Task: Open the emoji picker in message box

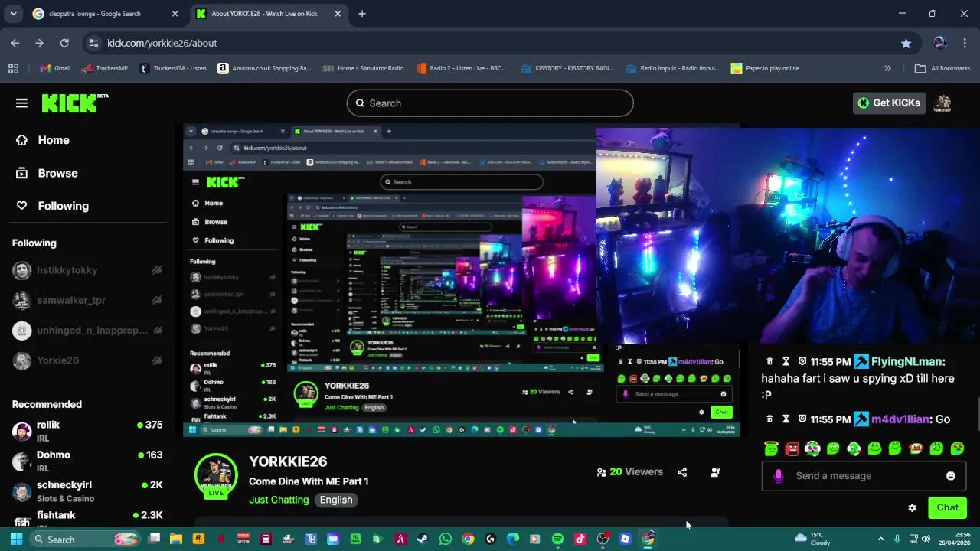Action: click(950, 476)
